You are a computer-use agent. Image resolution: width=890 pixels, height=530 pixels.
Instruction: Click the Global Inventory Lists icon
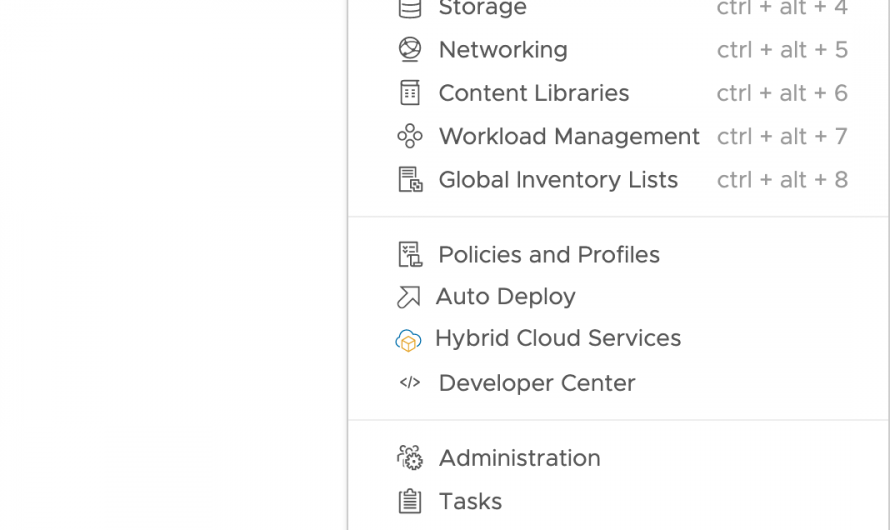click(x=410, y=180)
